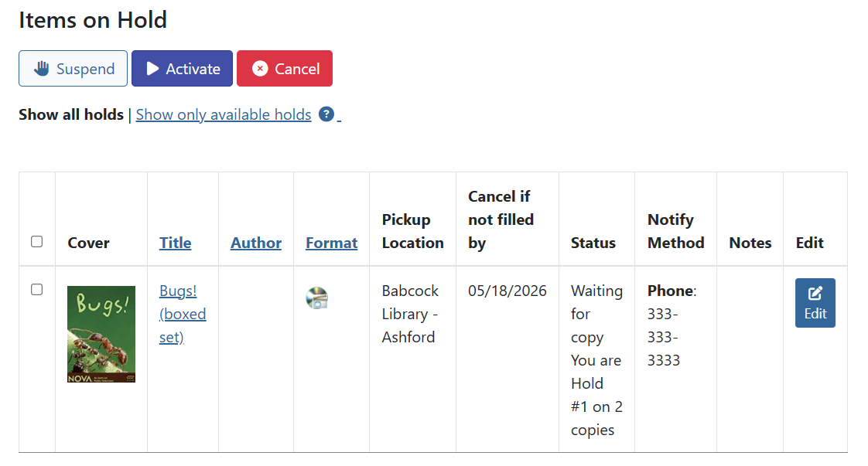This screenshot has width=868, height=466.
Task: Click the Notes cell of Bugs! hold
Action: pyautogui.click(x=750, y=359)
